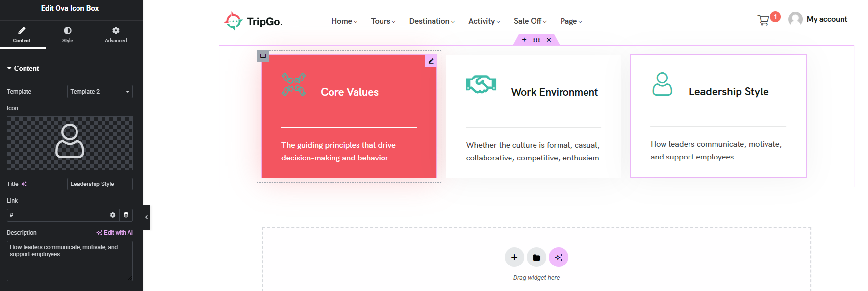Switch to the Style tab
Viewport: 868px width, 291px height.
point(68,34)
